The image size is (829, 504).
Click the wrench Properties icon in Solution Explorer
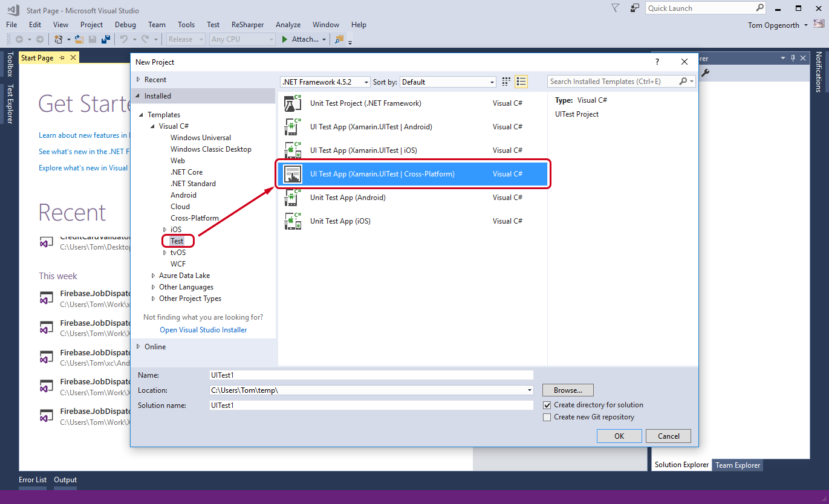[705, 73]
